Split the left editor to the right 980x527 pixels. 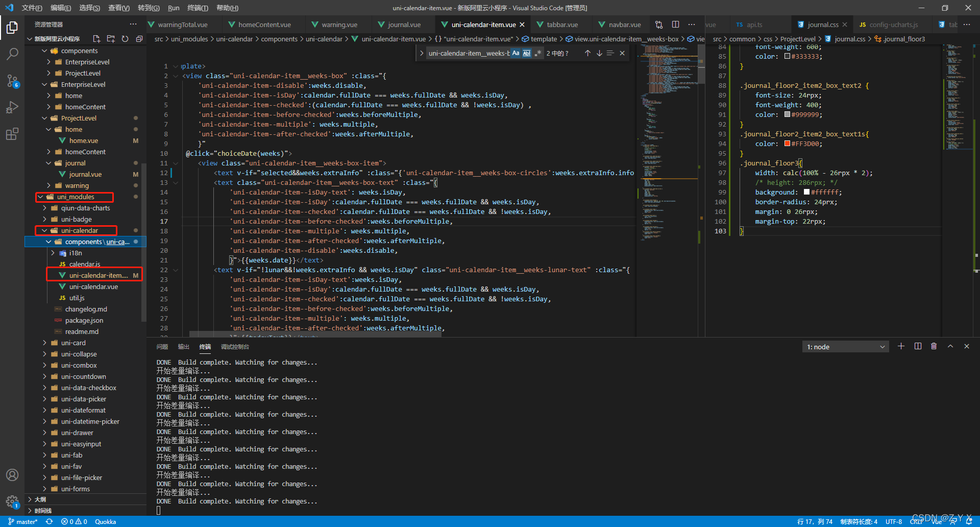click(x=675, y=25)
